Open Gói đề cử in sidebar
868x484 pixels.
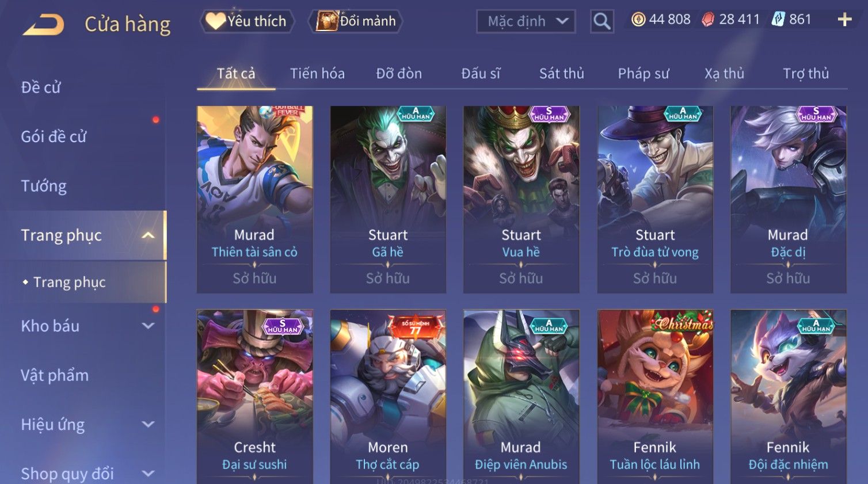[54, 136]
